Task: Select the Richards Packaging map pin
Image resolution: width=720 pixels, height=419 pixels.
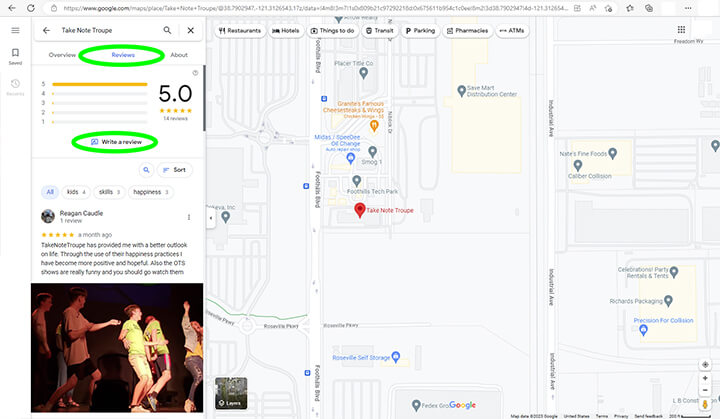Action: tap(668, 301)
